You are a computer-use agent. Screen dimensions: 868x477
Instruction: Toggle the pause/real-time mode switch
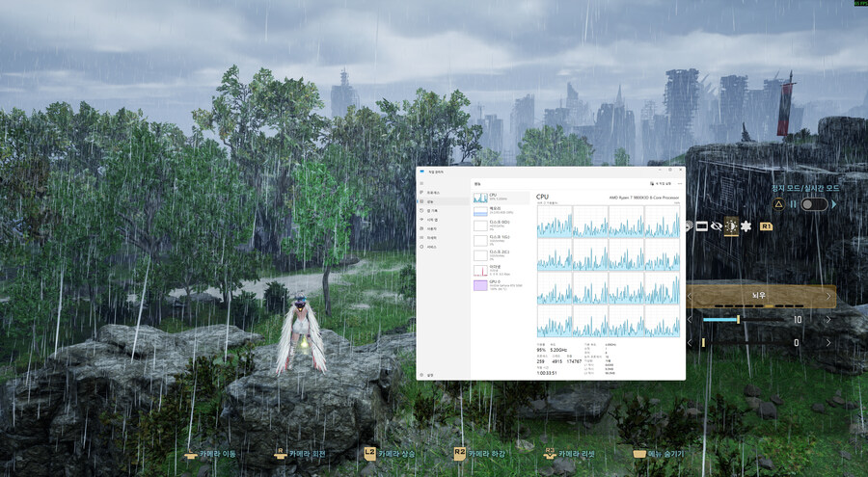click(813, 204)
